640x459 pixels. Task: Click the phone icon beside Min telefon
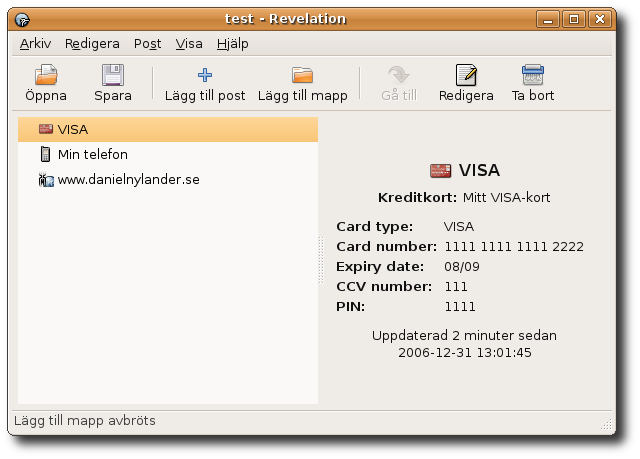pyautogui.click(x=45, y=154)
